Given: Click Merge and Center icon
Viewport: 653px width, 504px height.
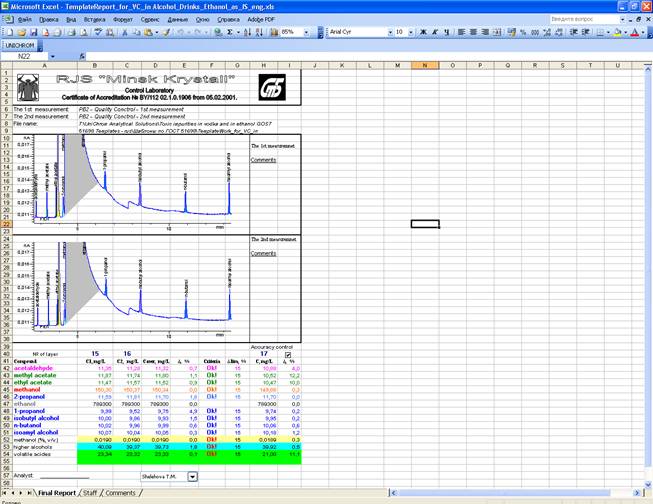Looking at the screenshot, I should (x=497, y=32).
